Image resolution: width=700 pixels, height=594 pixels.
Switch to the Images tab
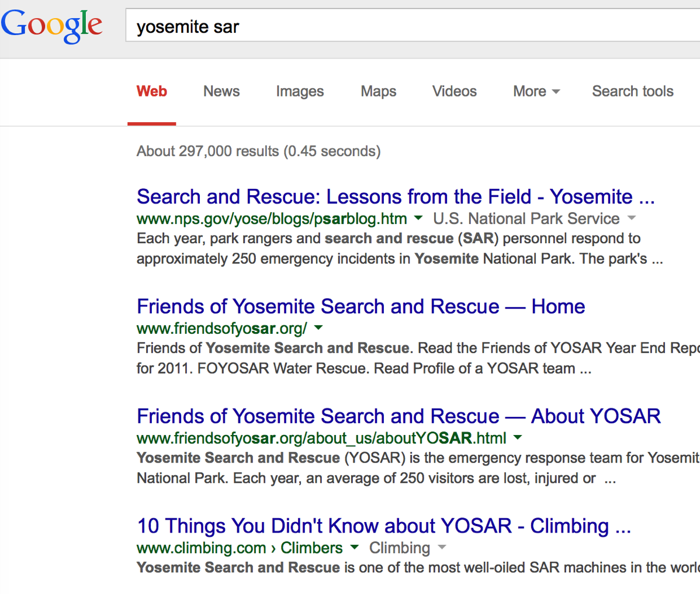(300, 91)
